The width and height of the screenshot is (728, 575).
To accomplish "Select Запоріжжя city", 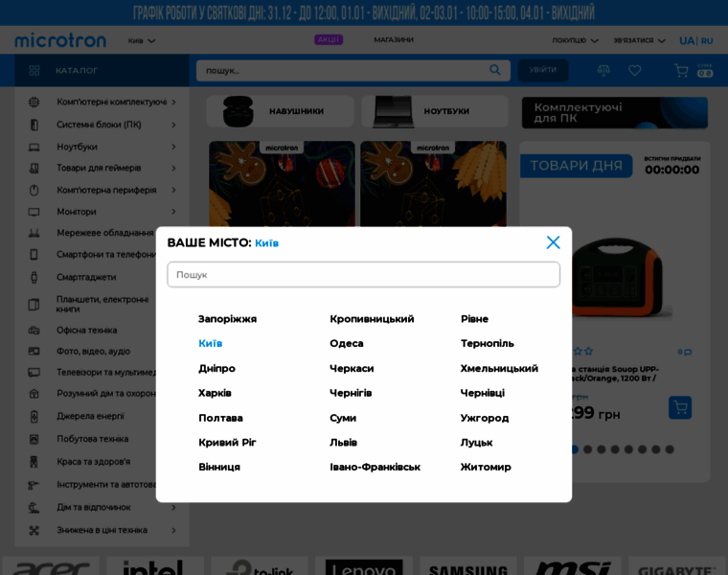I will 228,319.
